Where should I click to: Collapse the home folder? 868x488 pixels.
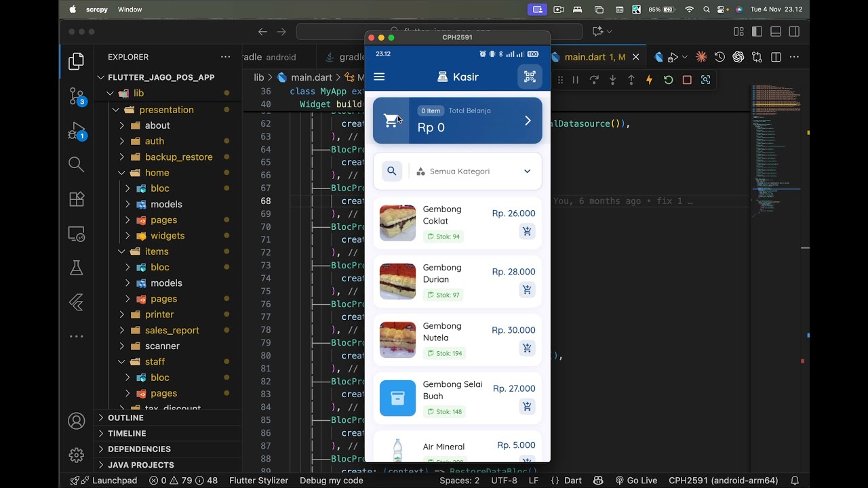click(x=157, y=173)
